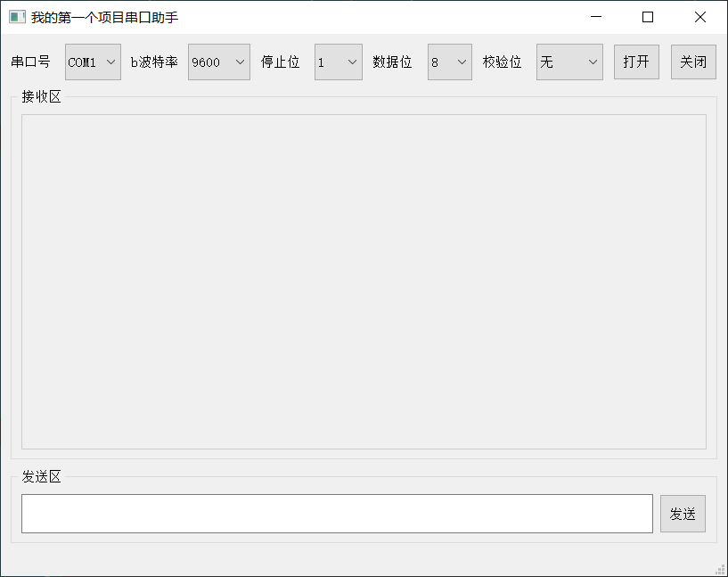
Task: Click the 停止位 label
Action: point(280,62)
